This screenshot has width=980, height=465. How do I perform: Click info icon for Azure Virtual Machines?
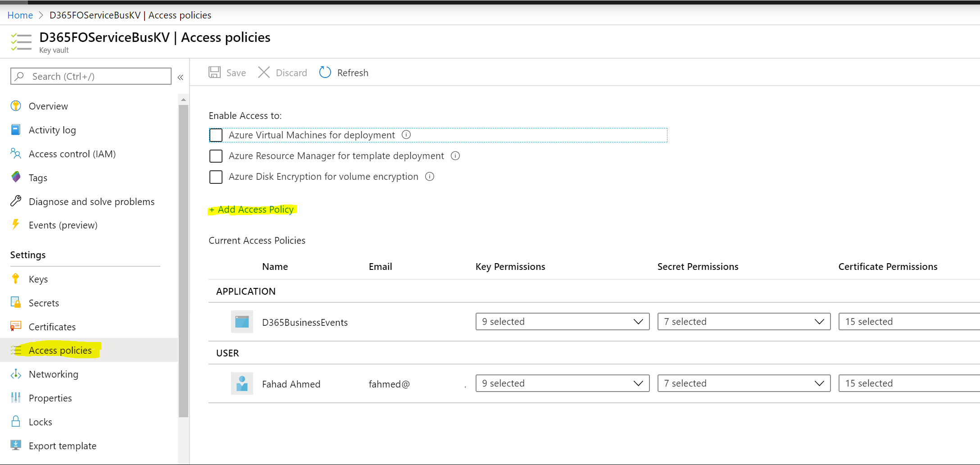(x=406, y=135)
